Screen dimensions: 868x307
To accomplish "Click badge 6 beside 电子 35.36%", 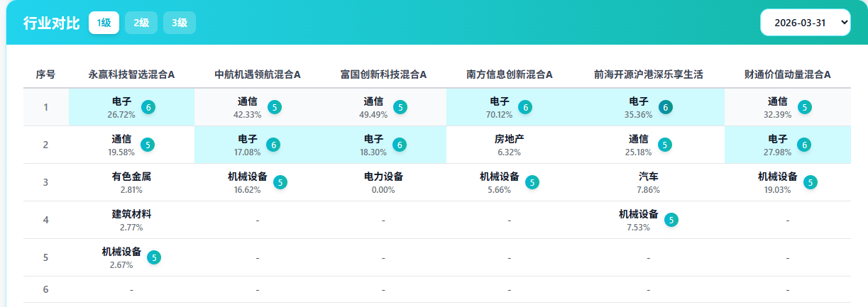I will point(666,107).
